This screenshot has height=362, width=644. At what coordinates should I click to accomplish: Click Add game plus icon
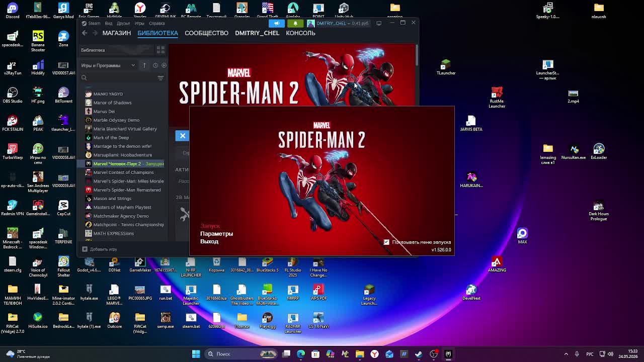coord(85,249)
